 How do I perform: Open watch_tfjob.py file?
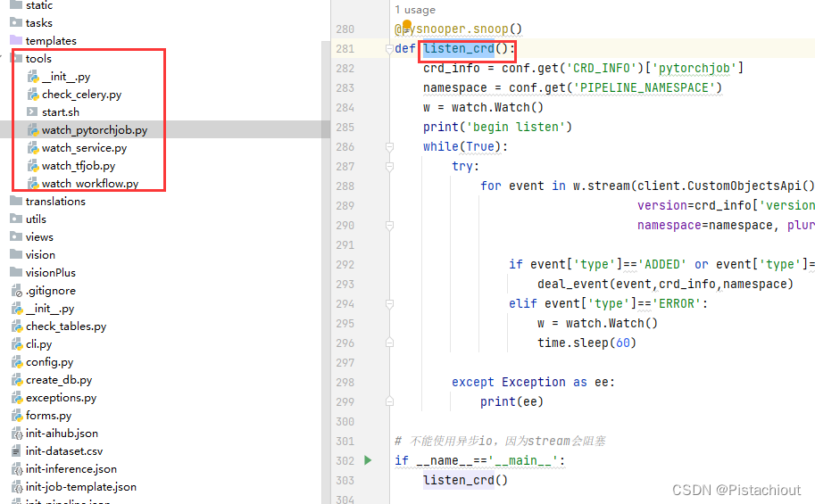click(x=79, y=166)
